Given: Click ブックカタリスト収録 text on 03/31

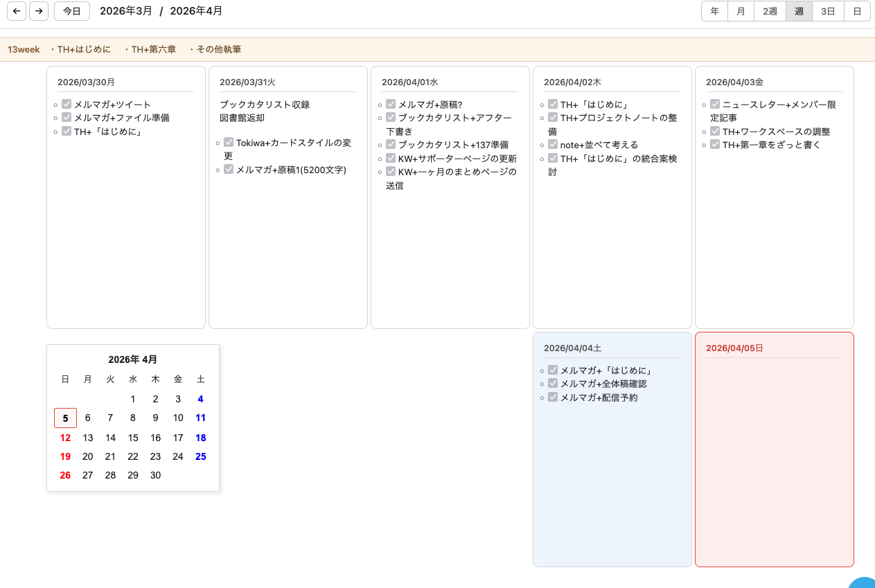Looking at the screenshot, I should point(265,105).
